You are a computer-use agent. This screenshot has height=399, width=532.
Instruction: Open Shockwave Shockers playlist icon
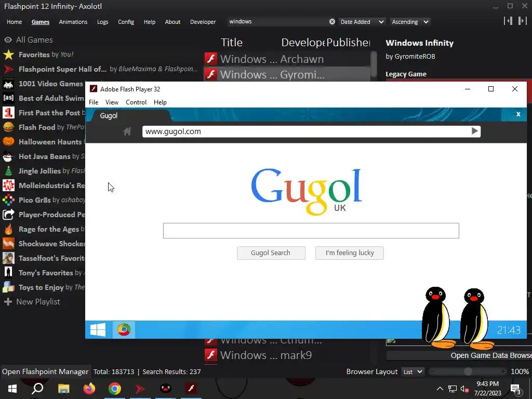tap(8, 244)
